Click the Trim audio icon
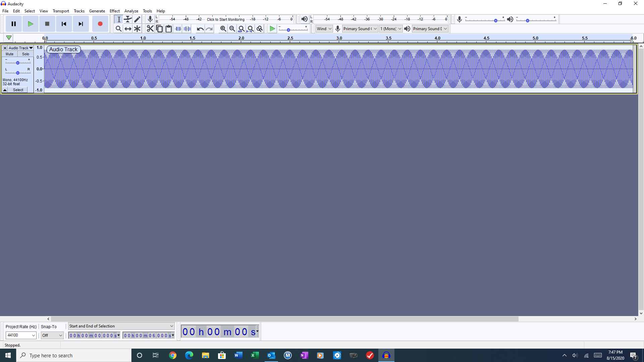Image resolution: width=644 pixels, height=362 pixels. (178, 29)
